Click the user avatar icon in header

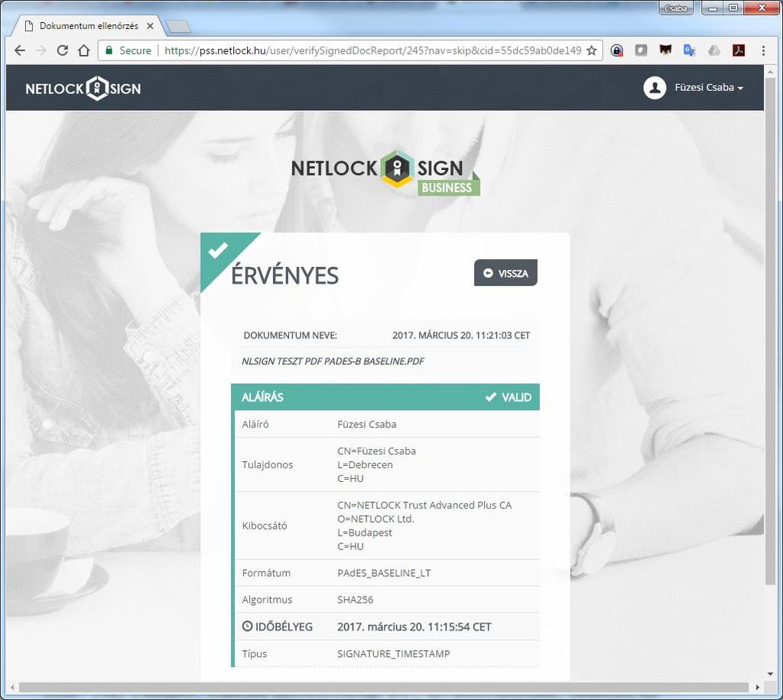[655, 87]
